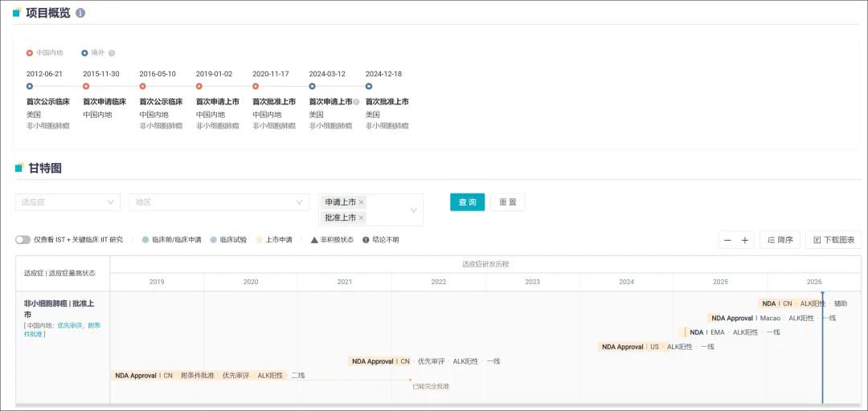868x411 pixels.
Task: Click 降序 sort button
Action: [x=780, y=240]
